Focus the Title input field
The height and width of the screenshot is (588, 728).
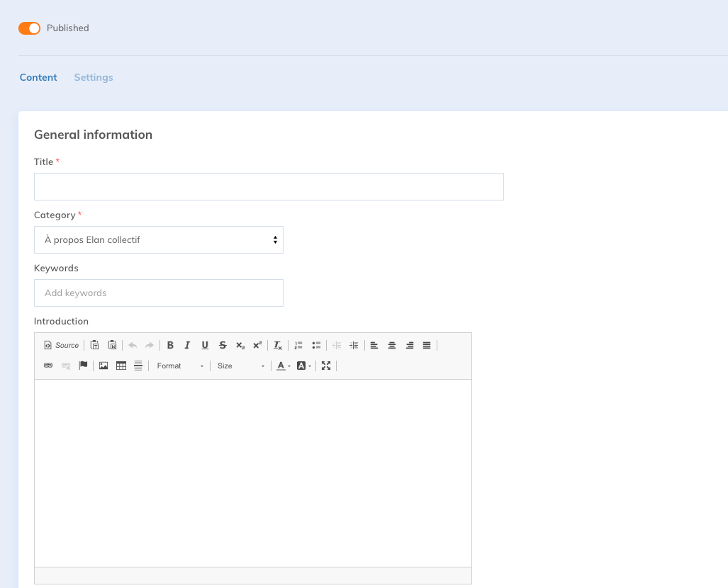(x=269, y=186)
